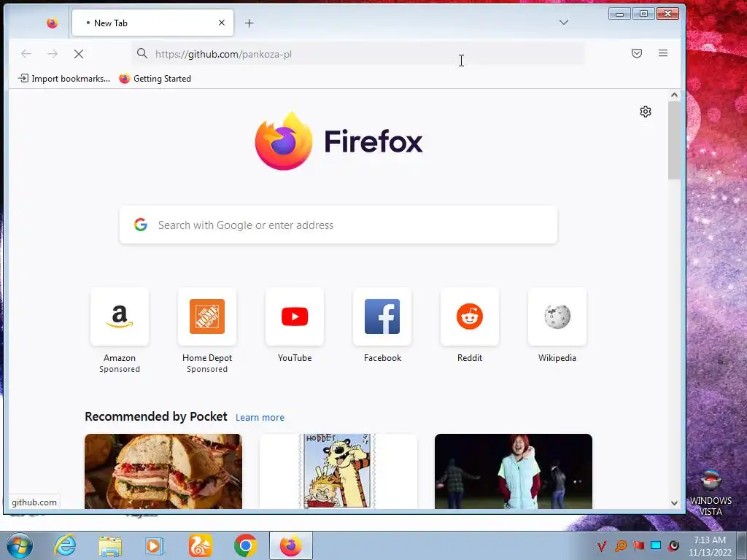Open Windows Explorer from taskbar

110,545
